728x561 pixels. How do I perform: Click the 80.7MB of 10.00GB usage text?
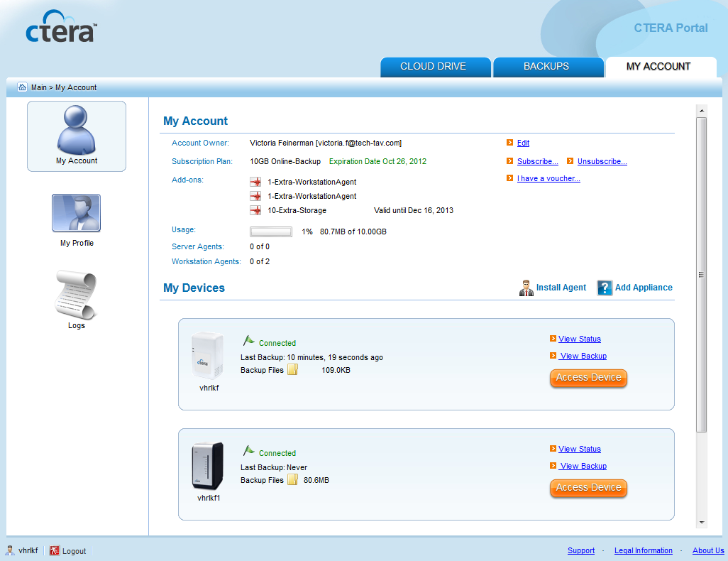(353, 232)
